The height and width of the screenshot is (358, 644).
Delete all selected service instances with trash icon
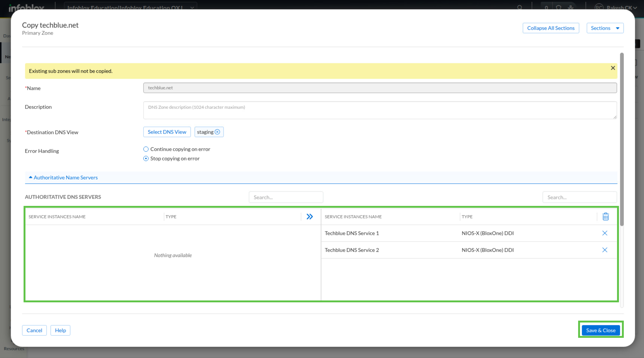click(x=605, y=216)
